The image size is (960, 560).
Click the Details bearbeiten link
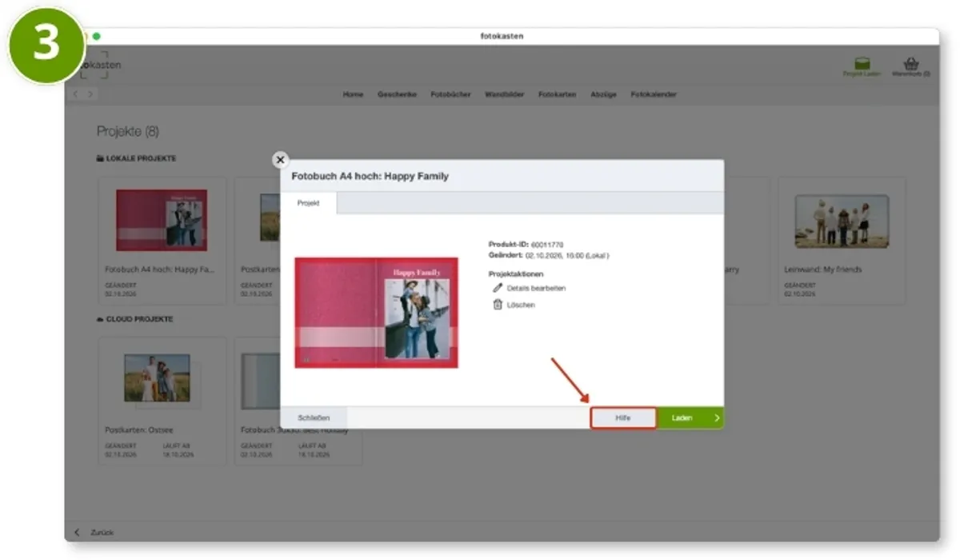(x=536, y=288)
